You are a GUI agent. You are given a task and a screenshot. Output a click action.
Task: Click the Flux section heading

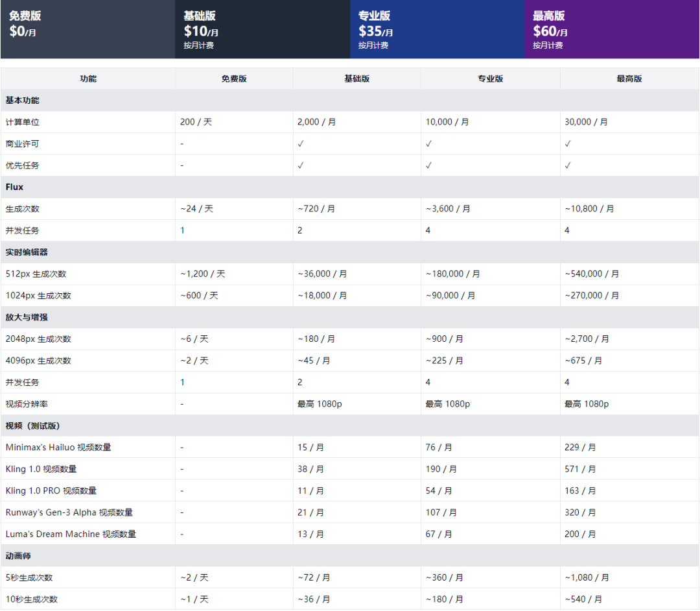click(x=14, y=187)
